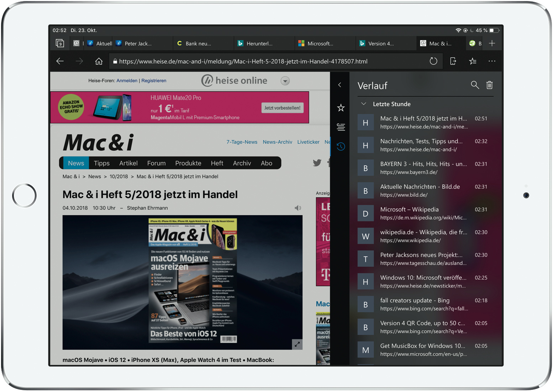553x392 pixels.
Task: Open the three-dots more menu
Action: point(492,61)
